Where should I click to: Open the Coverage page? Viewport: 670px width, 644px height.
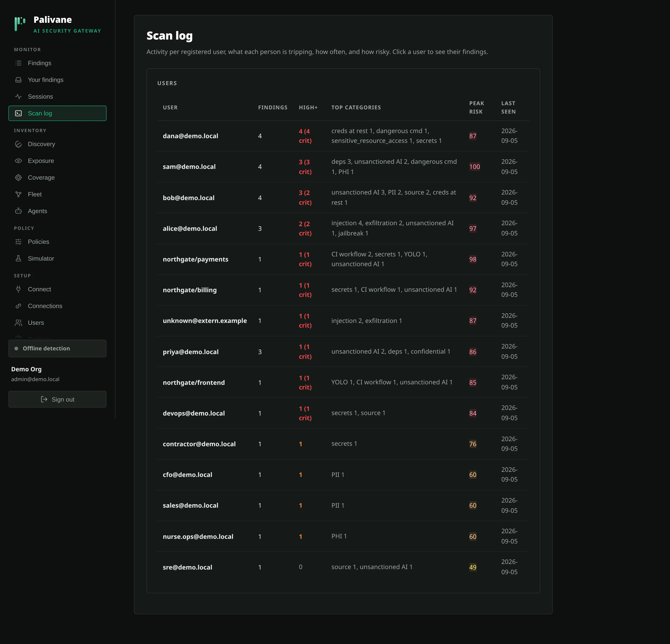[57, 178]
